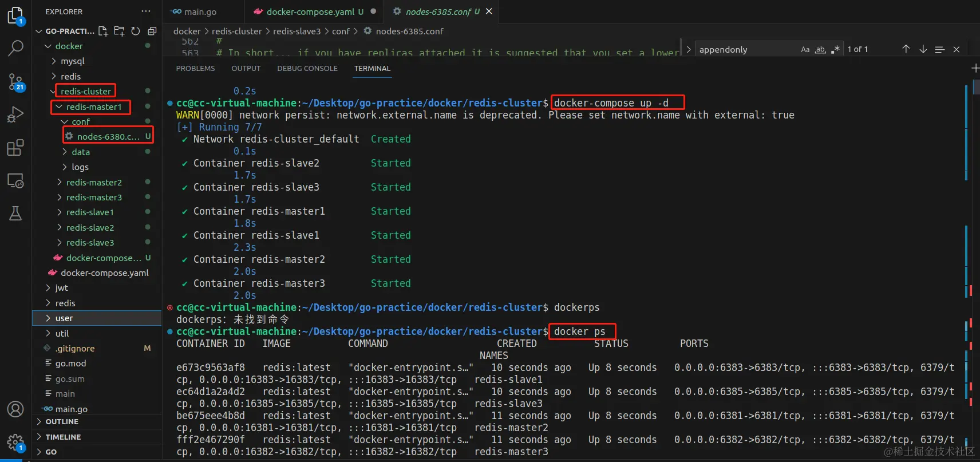The width and height of the screenshot is (980, 462).
Task: Expand the replace field in find widget
Action: click(689, 49)
